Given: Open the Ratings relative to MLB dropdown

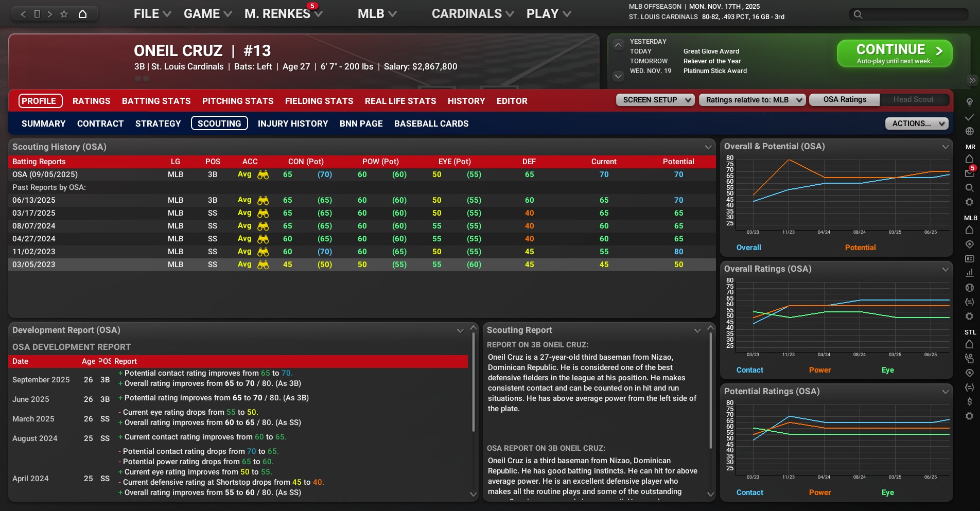Looking at the screenshot, I should point(751,100).
